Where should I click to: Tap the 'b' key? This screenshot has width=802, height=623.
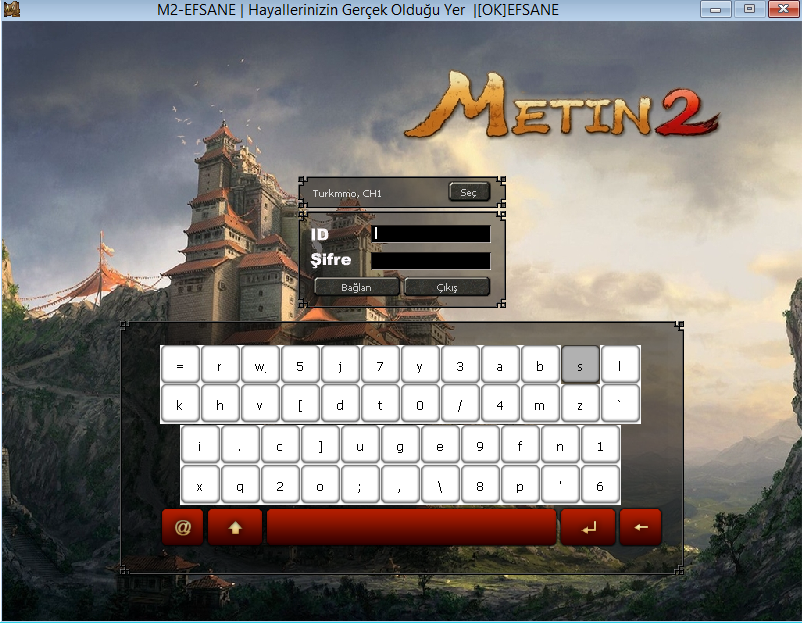click(x=540, y=365)
